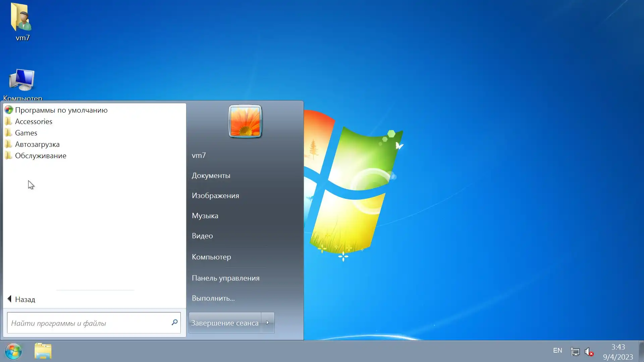Click the Windows Start orb button
644x362 pixels.
tap(13, 351)
